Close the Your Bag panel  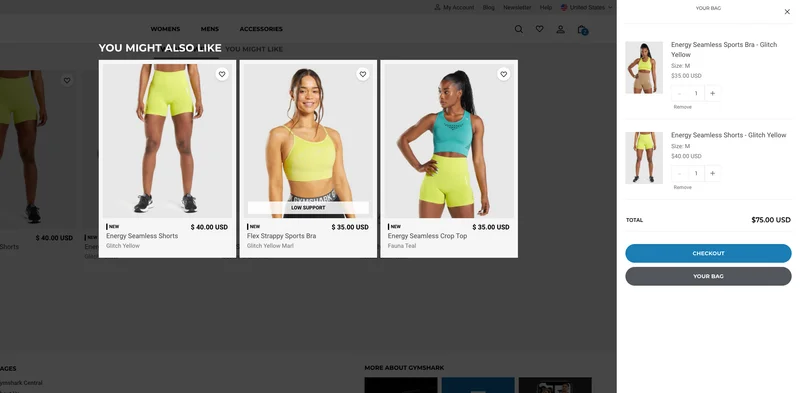coord(787,12)
